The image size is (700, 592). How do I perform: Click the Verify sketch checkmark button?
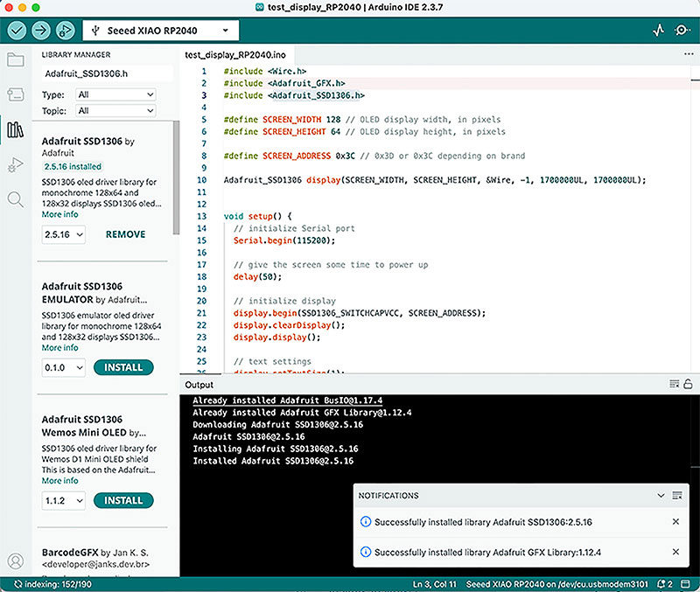[17, 31]
